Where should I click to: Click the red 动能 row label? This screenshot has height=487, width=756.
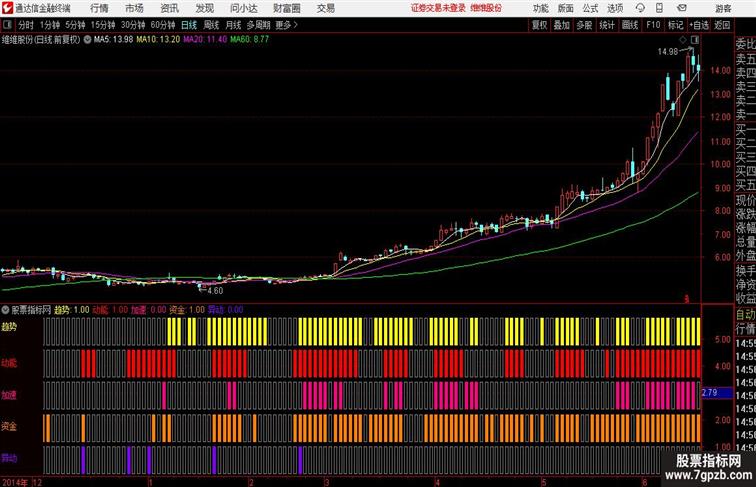(9, 363)
